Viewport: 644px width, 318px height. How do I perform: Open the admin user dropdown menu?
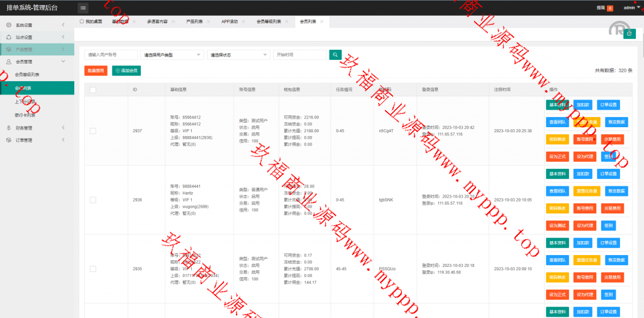[x=631, y=8]
